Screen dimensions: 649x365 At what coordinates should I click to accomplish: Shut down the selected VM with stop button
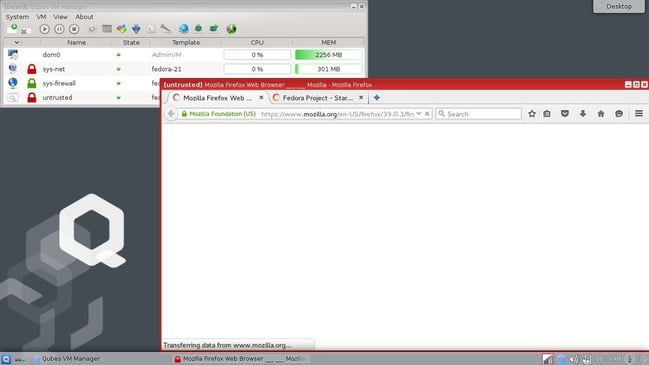[74, 29]
